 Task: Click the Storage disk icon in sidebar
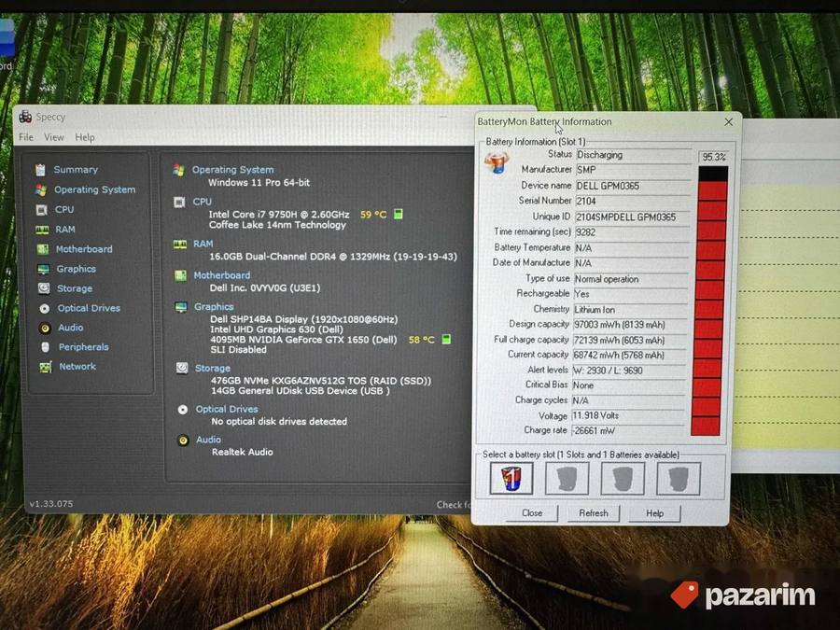(44, 288)
